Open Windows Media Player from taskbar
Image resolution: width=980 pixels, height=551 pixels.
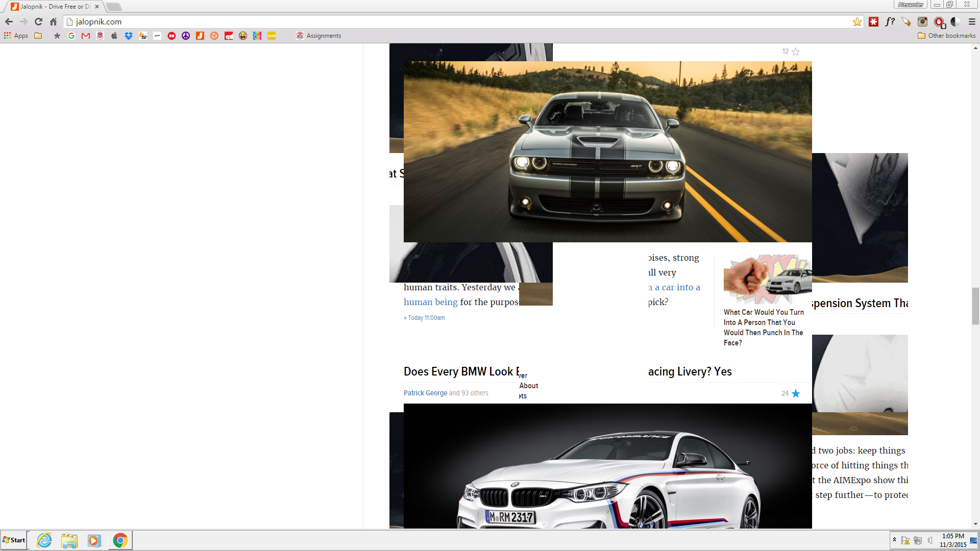point(94,540)
